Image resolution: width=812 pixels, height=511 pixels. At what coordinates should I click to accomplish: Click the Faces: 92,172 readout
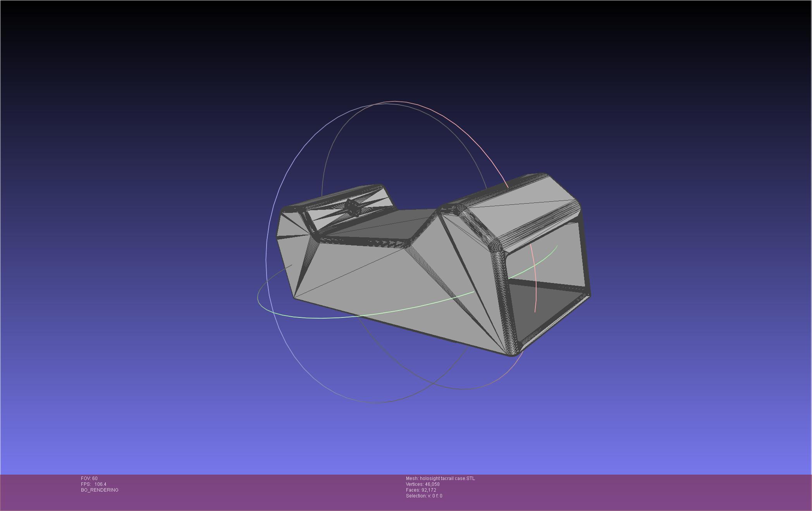(x=421, y=490)
